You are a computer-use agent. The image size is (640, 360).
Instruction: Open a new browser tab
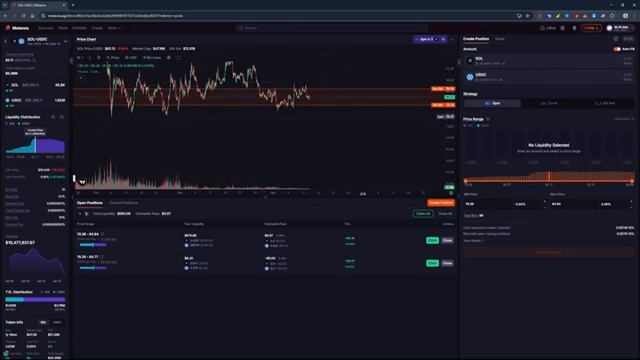coord(73,5)
